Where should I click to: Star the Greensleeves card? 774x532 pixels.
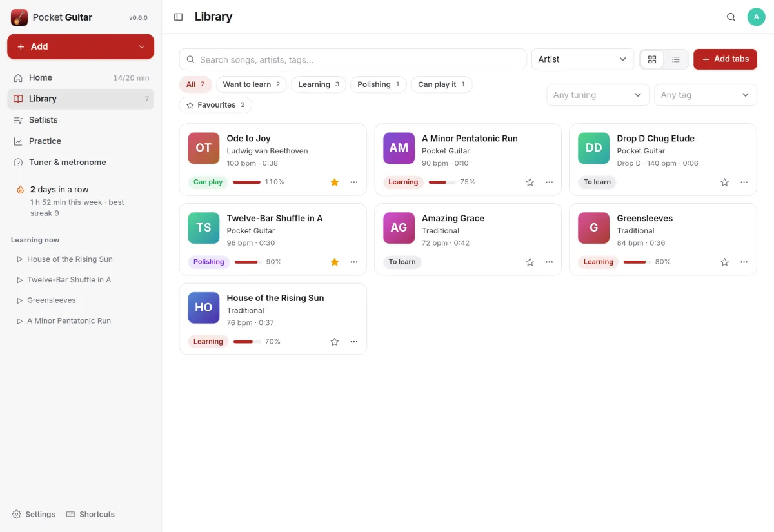[725, 262]
